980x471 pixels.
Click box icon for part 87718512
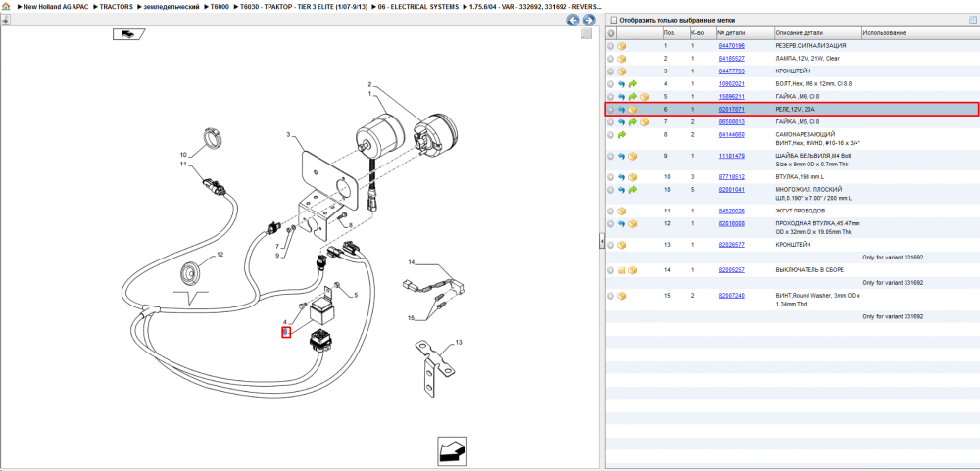pos(632,177)
